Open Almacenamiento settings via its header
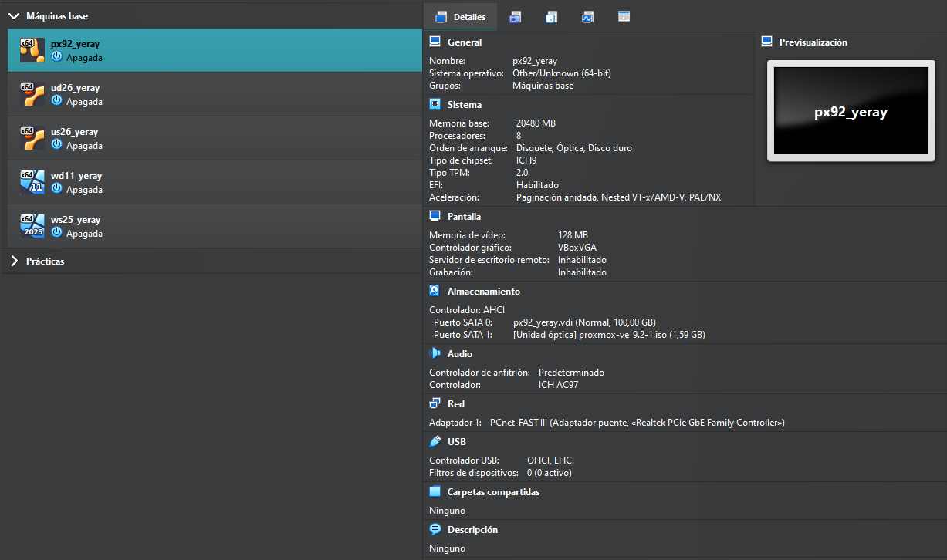The image size is (947, 560). click(x=484, y=292)
